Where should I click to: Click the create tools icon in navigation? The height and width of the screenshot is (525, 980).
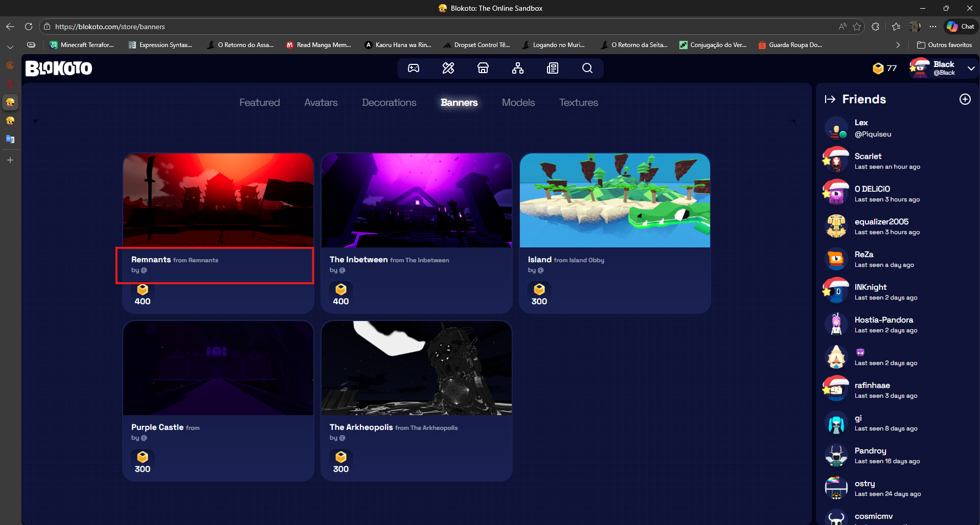tap(448, 69)
